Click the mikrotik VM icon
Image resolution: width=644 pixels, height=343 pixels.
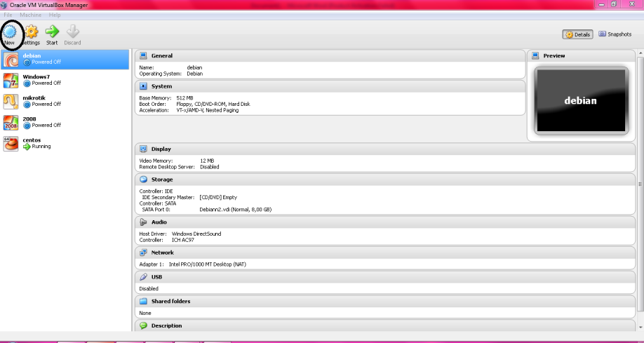click(x=11, y=102)
